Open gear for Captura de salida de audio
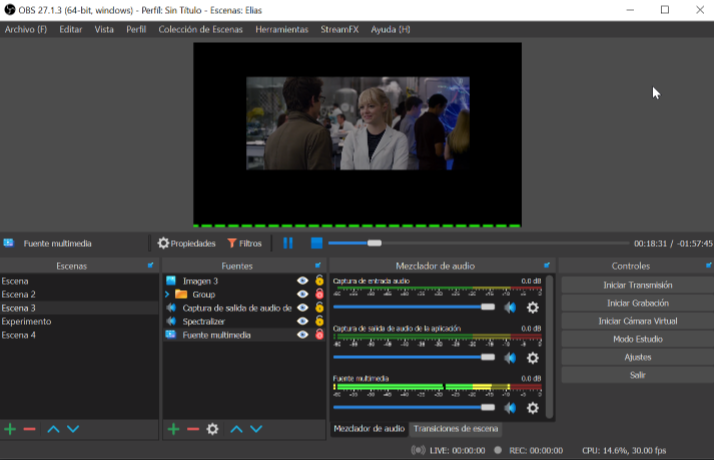The image size is (714, 460). 533,358
